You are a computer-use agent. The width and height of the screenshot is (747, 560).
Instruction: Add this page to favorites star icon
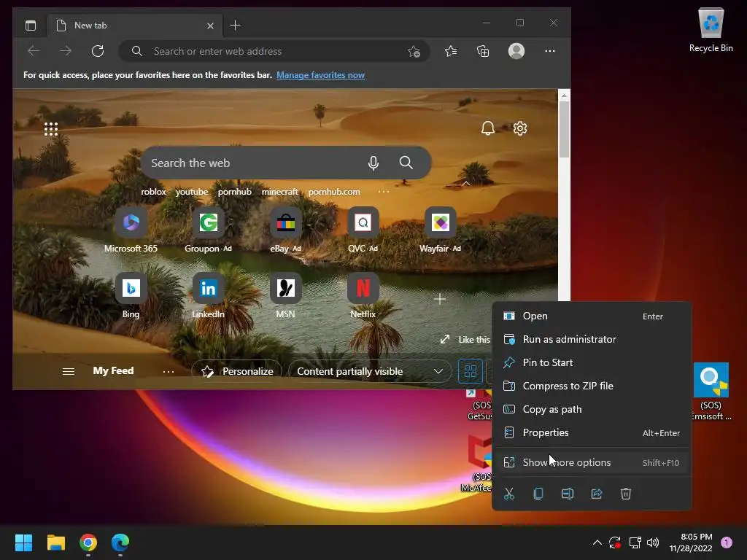[x=414, y=51]
